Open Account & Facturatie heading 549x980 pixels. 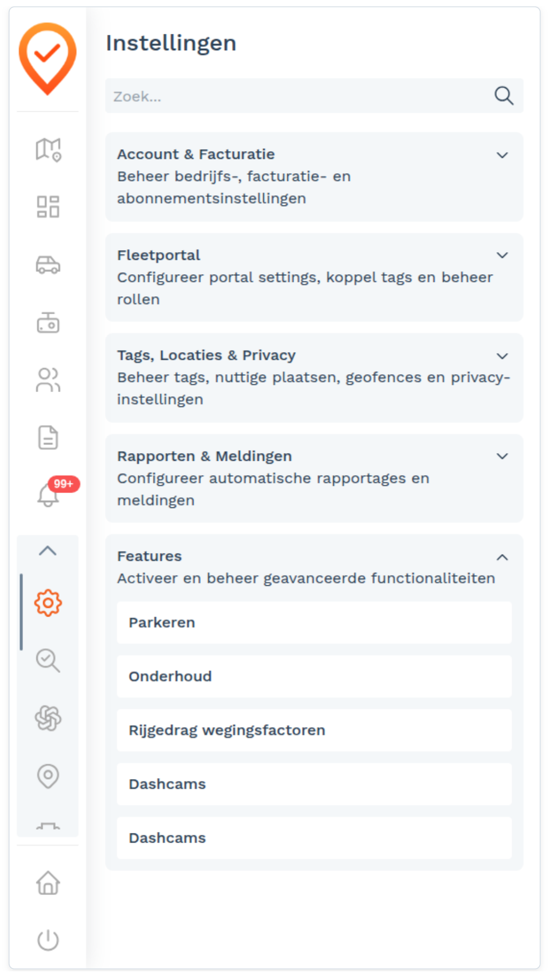[x=196, y=154]
